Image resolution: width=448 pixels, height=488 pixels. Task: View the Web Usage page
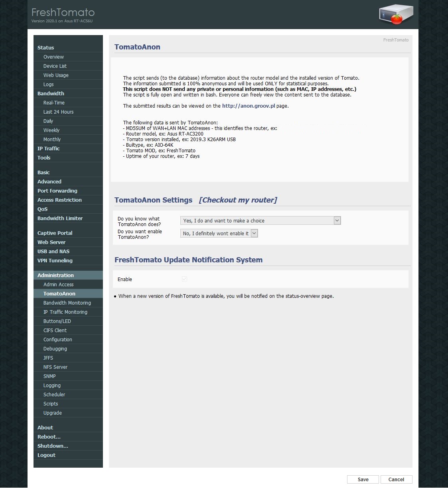pos(68,75)
